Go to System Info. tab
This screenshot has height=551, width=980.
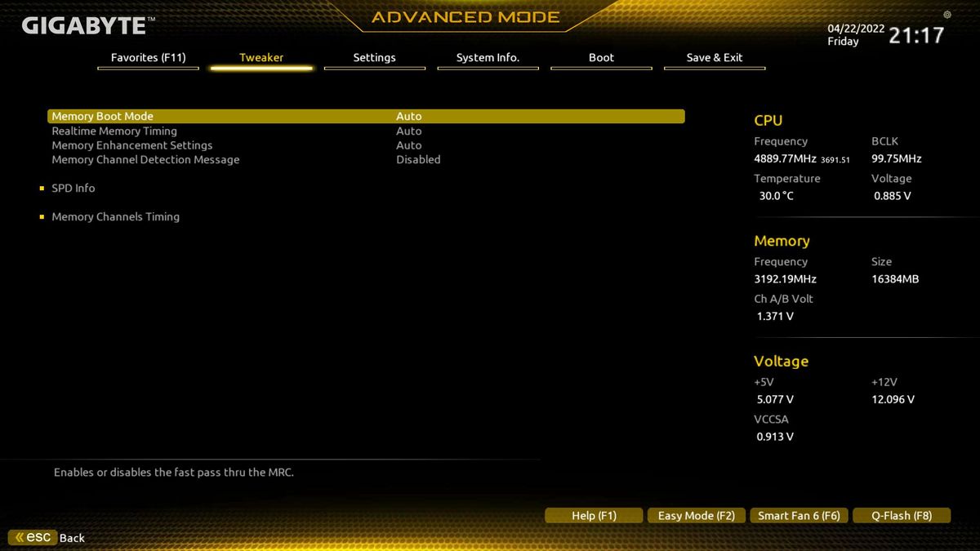pyautogui.click(x=488, y=58)
